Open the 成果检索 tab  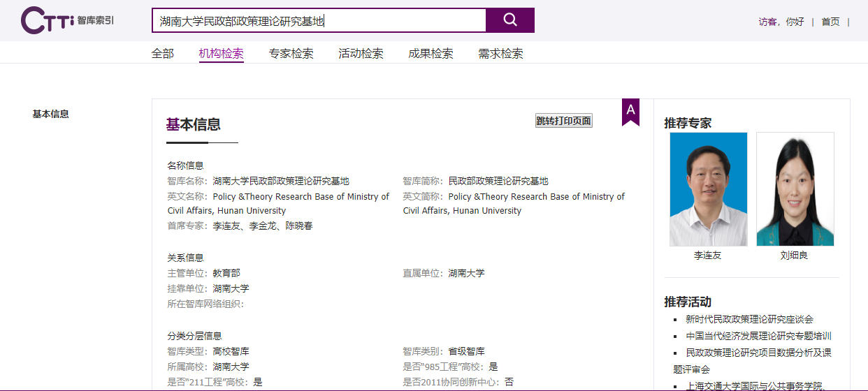[431, 54]
